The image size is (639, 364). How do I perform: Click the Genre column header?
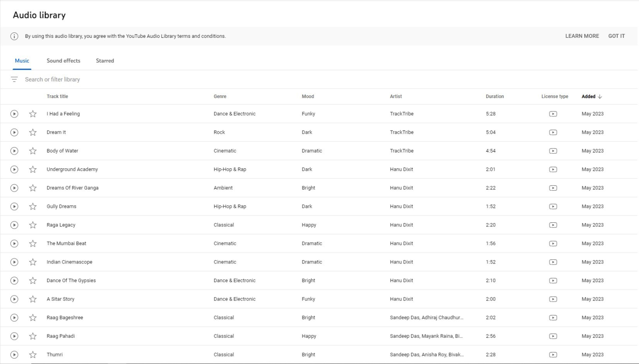[x=220, y=96]
